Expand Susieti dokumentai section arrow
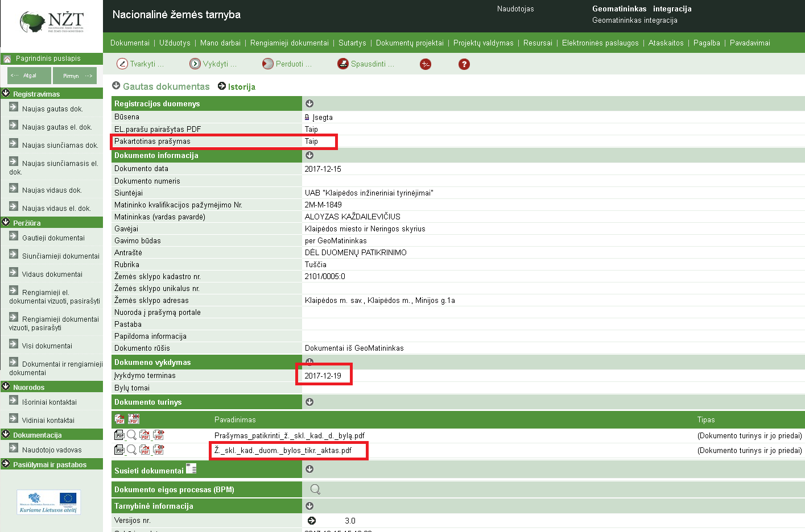The width and height of the screenshot is (805, 532). (309, 469)
